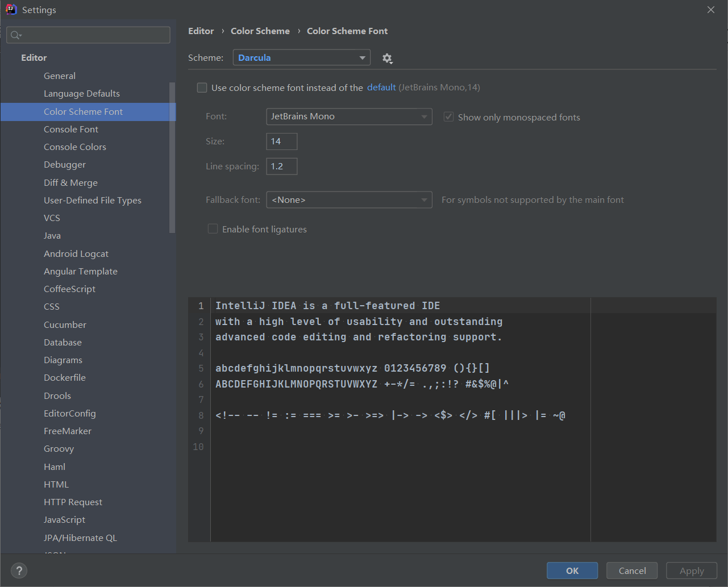Click Color Scheme in the breadcrumb
The width and height of the screenshot is (728, 587).
click(260, 31)
